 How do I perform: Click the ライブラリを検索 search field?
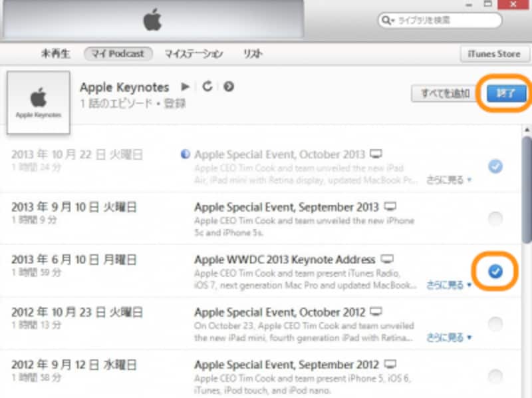click(444, 21)
